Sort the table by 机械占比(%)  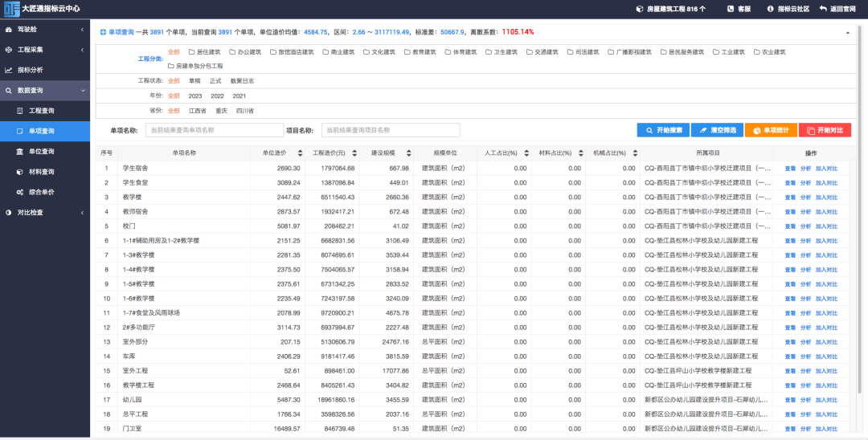point(635,153)
